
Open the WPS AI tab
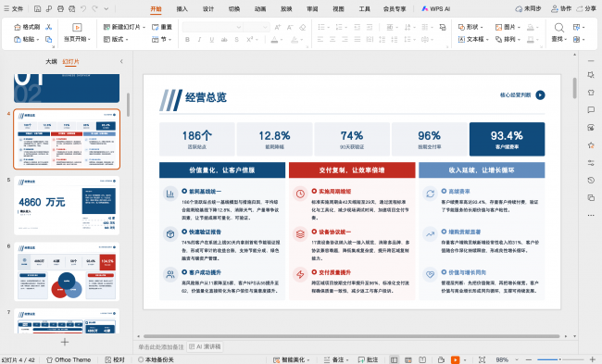click(436, 8)
